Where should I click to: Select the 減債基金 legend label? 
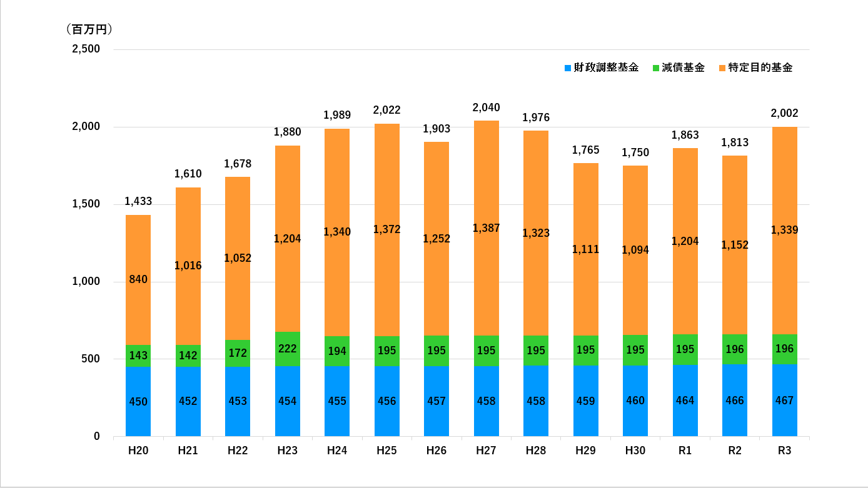683,67
